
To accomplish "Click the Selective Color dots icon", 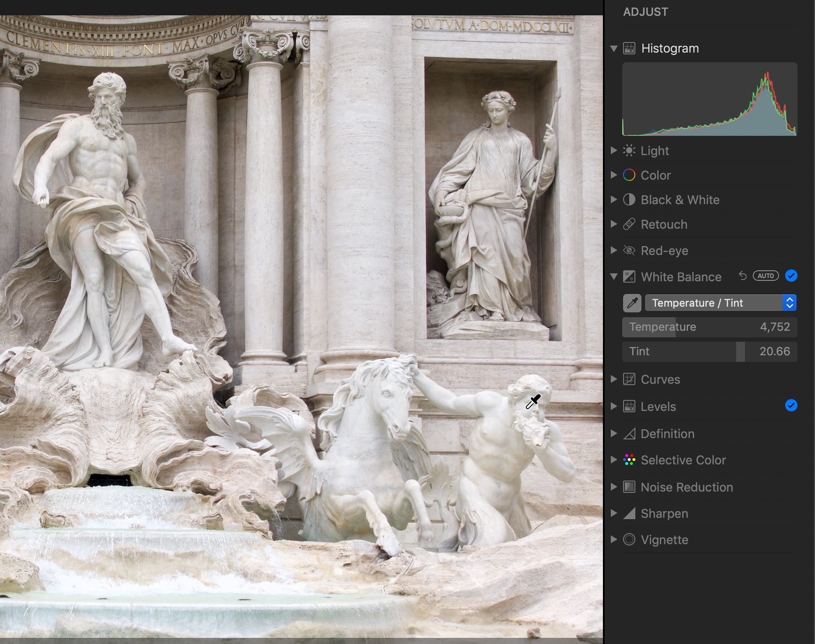I will coord(629,460).
